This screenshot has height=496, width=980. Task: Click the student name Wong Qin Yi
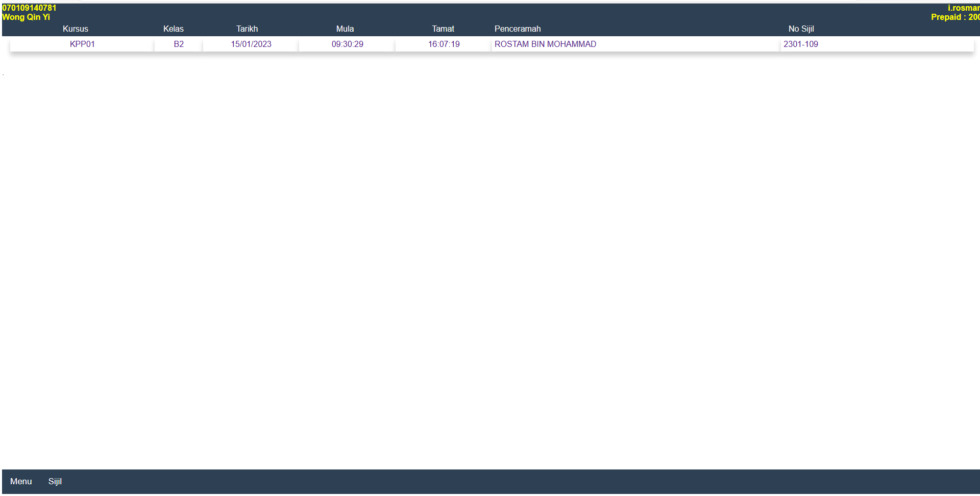pyautogui.click(x=26, y=17)
